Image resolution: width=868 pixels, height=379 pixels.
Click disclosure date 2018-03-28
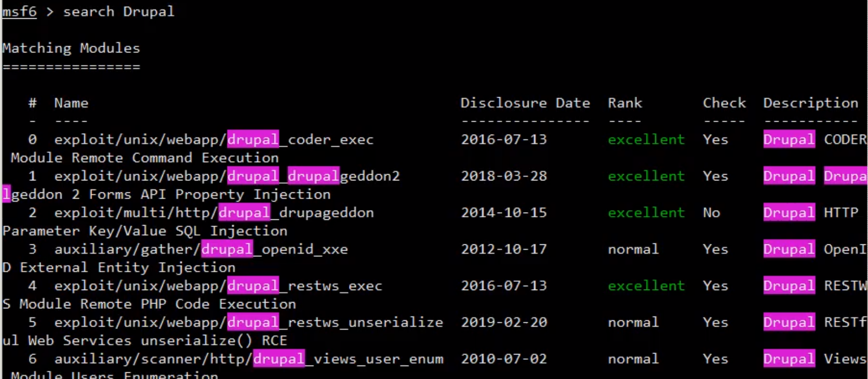(x=504, y=176)
